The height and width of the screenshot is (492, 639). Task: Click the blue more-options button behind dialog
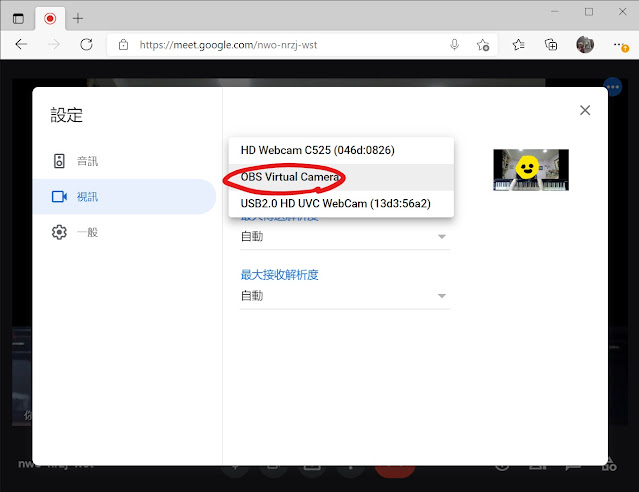613,86
